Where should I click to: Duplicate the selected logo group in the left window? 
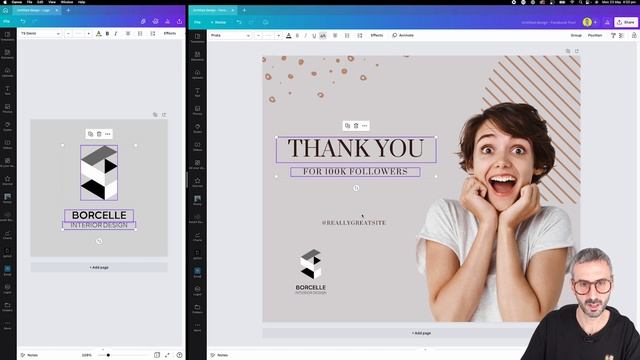pyautogui.click(x=90, y=134)
